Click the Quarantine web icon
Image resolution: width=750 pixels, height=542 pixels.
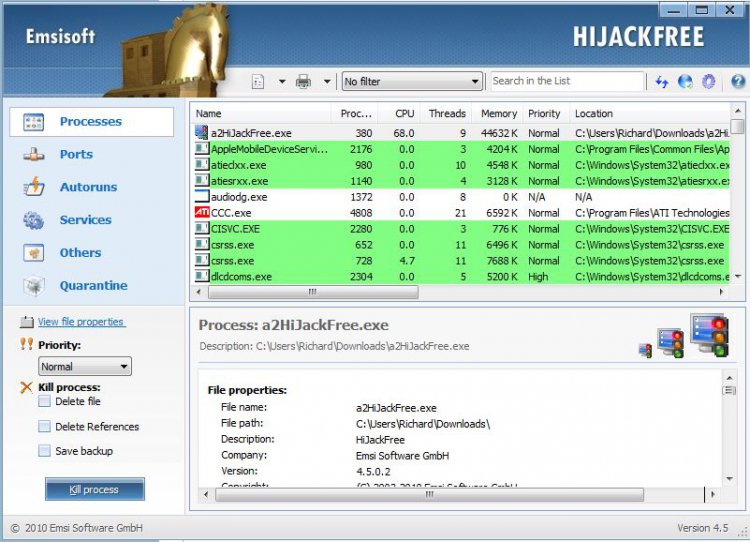tap(33, 286)
